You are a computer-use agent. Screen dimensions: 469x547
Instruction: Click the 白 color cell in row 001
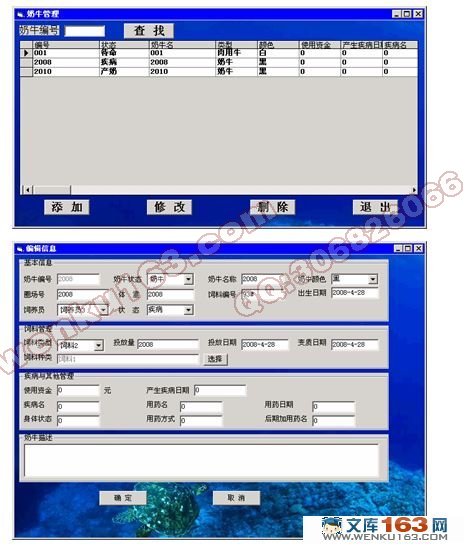click(x=279, y=53)
